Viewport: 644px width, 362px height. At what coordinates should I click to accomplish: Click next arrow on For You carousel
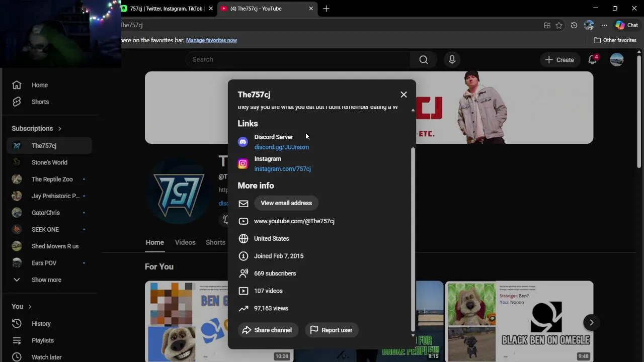click(x=592, y=323)
